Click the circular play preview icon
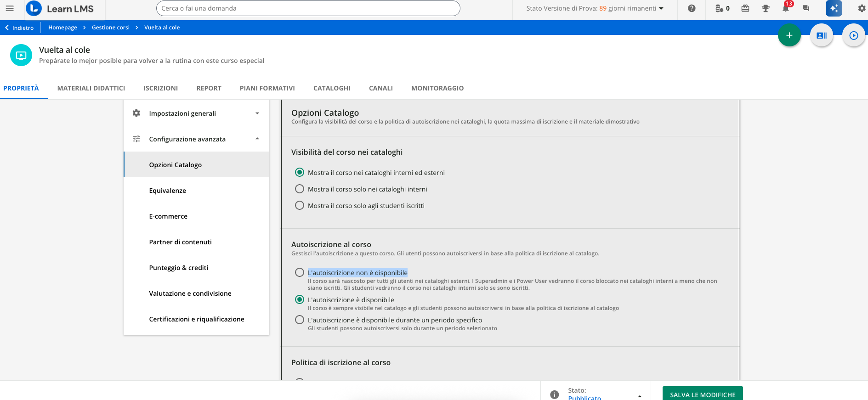The image size is (868, 400). pyautogui.click(x=853, y=35)
